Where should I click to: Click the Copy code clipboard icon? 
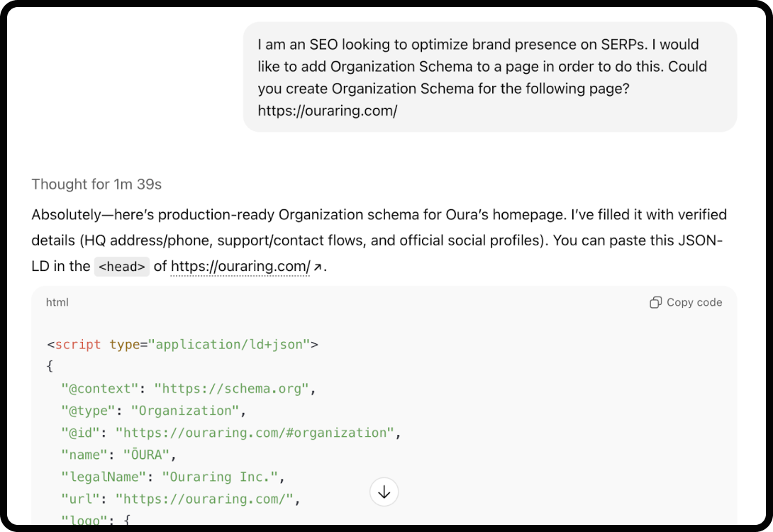[655, 303]
